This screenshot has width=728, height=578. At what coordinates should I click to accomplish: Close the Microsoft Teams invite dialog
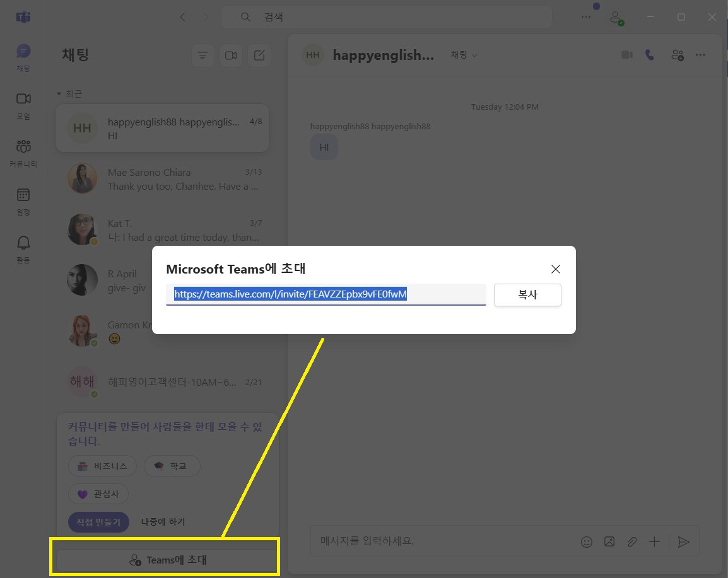(x=555, y=269)
